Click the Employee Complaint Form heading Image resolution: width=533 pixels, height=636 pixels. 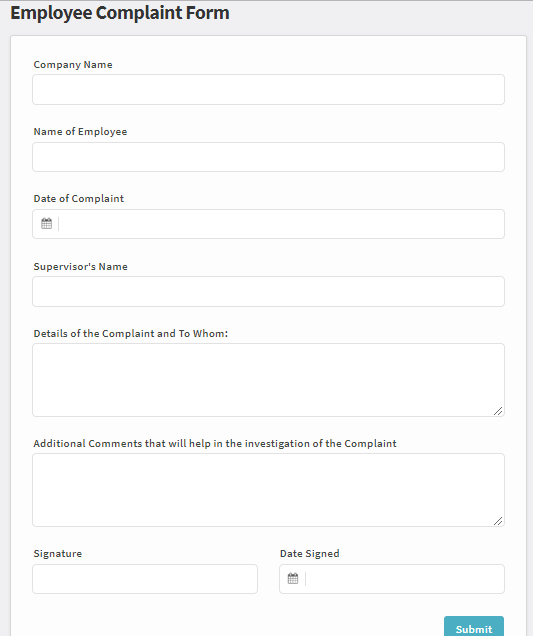coord(120,13)
